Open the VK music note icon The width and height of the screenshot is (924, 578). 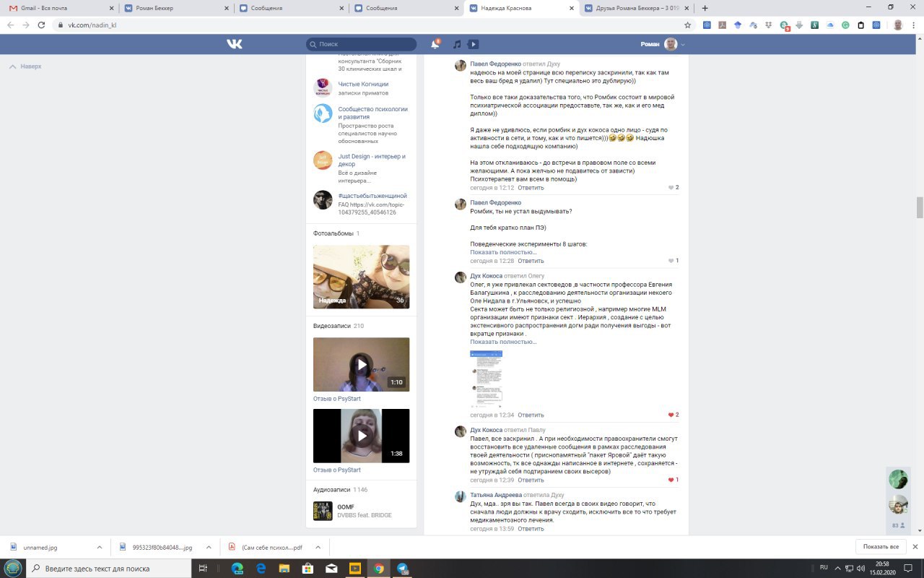click(456, 44)
